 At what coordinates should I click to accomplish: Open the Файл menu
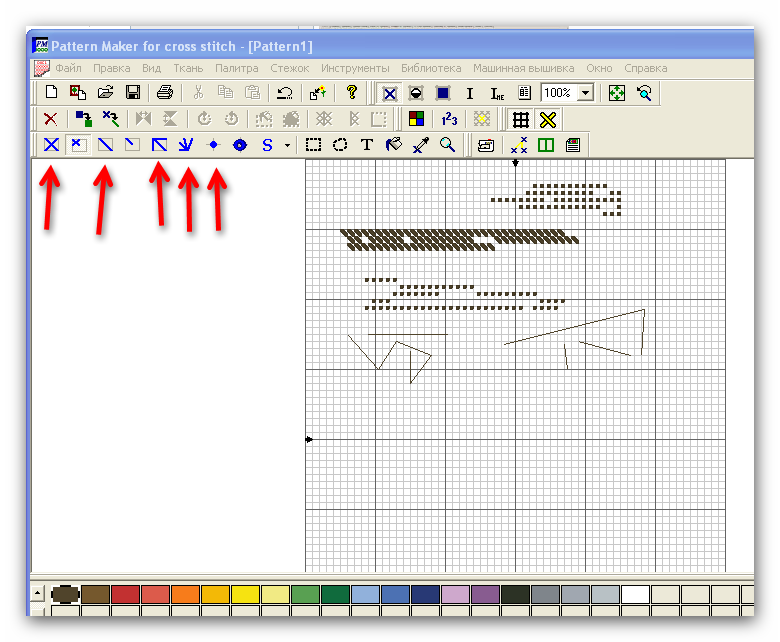(68, 68)
